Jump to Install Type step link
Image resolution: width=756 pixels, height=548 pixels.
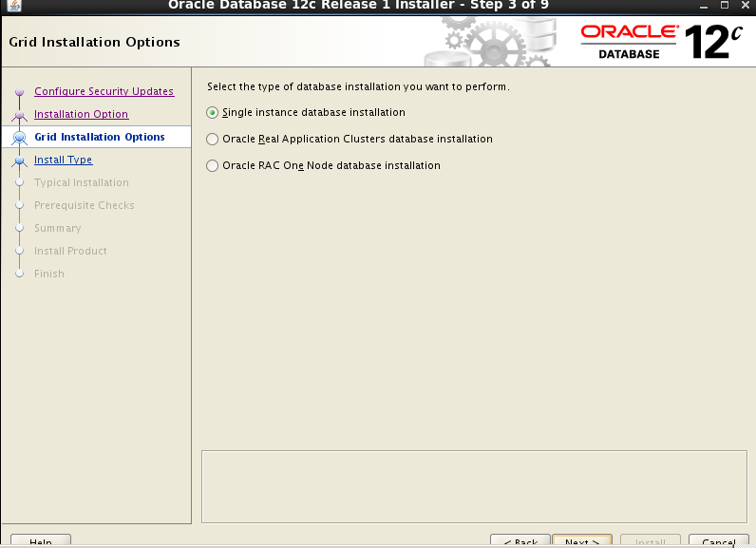click(64, 160)
